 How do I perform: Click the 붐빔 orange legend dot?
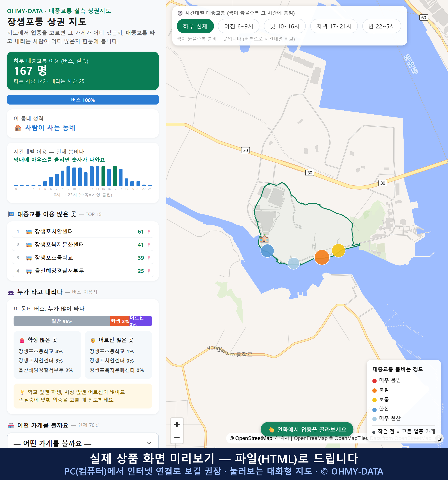pyautogui.click(x=374, y=390)
